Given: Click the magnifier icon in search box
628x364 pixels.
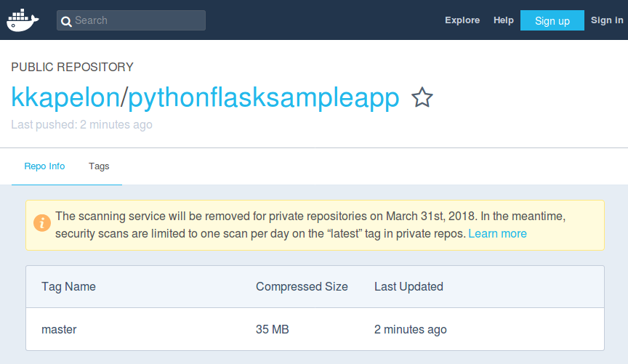Looking at the screenshot, I should coord(66,21).
